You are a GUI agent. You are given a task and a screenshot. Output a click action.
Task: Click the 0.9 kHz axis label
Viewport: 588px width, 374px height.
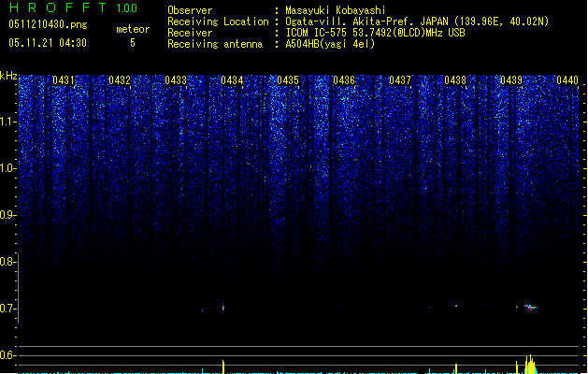[8, 215]
